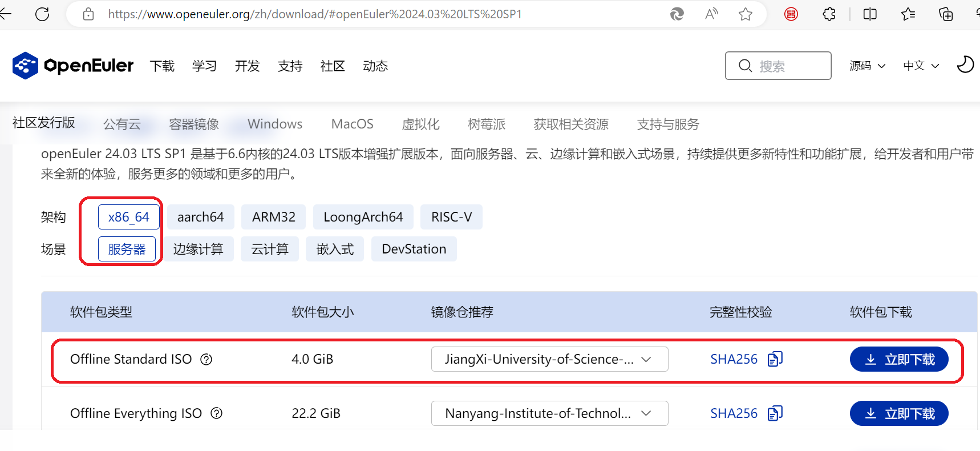The width and height of the screenshot is (980, 451).
Task: Expand the 中文 language dropdown
Action: (x=921, y=66)
